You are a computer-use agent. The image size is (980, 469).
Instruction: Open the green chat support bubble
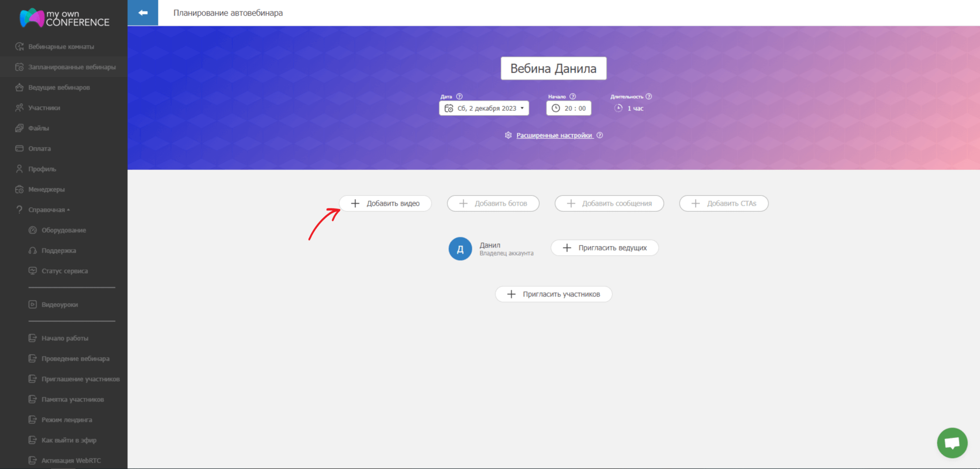coord(952,443)
